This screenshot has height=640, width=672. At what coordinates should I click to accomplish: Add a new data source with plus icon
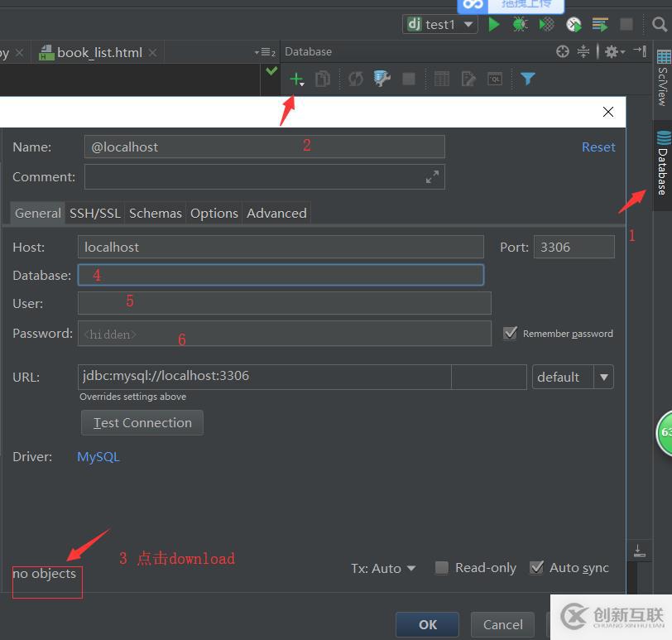[x=296, y=79]
